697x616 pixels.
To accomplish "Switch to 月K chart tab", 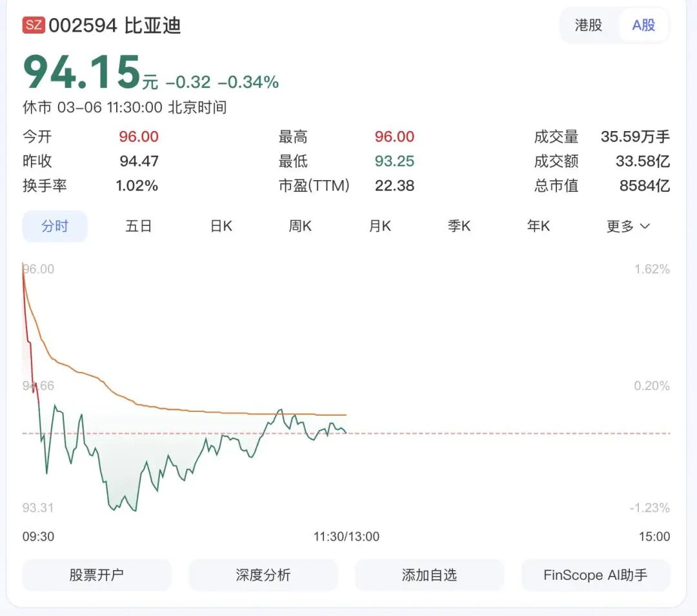I will 380,226.
